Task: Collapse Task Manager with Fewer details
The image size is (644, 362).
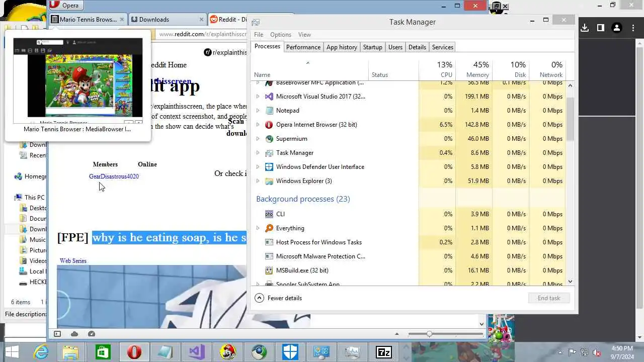Action: click(x=278, y=298)
